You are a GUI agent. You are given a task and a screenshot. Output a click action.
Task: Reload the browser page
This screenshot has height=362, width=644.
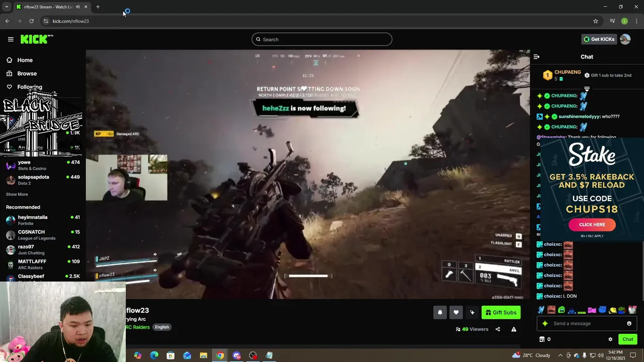31,21
